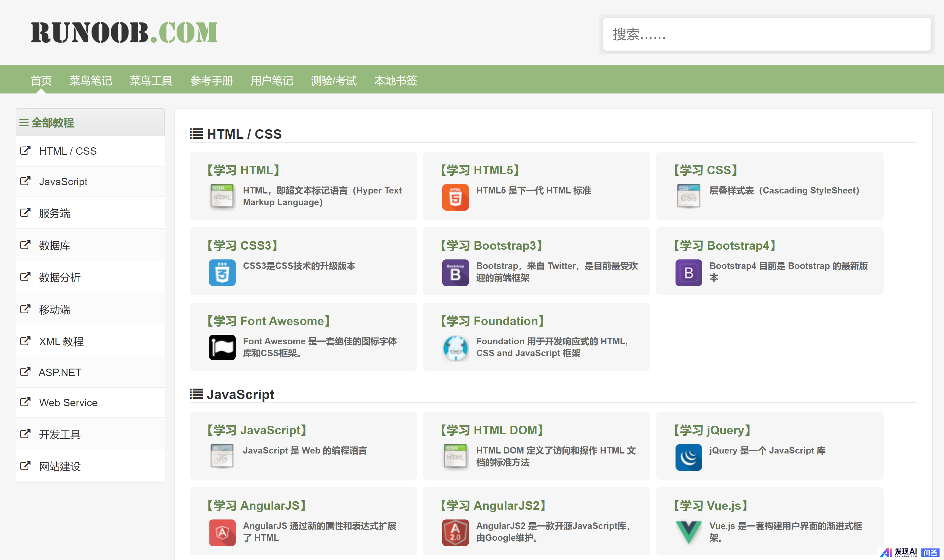Click the RUNOOB.COM logo
Viewport: 944px width, 560px height.
(x=124, y=32)
